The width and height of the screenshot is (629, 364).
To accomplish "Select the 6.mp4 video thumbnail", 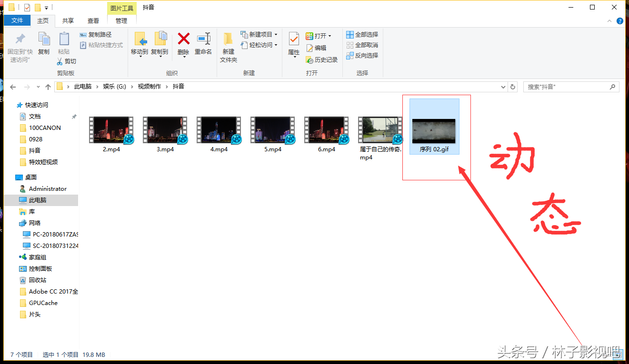I will 327,130.
